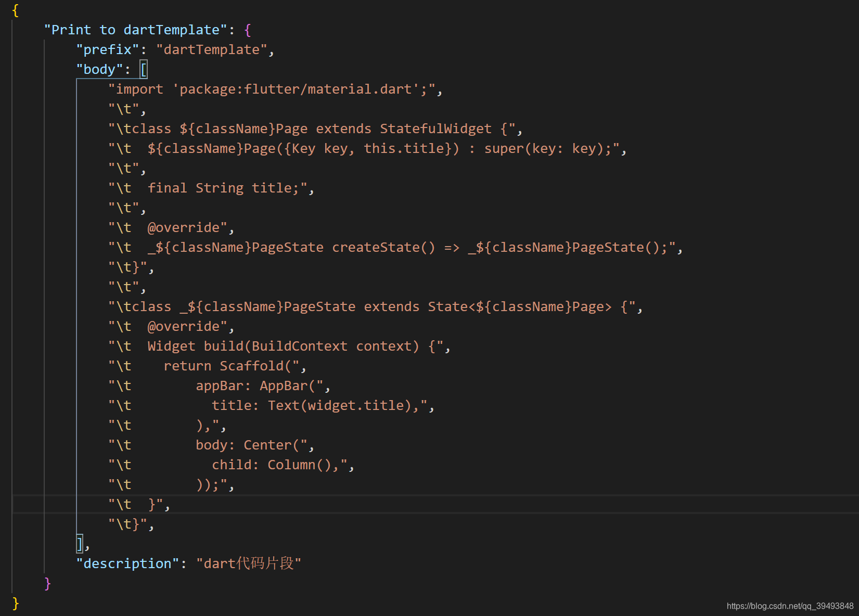Click the "return Scaffold(" line

click(208, 366)
